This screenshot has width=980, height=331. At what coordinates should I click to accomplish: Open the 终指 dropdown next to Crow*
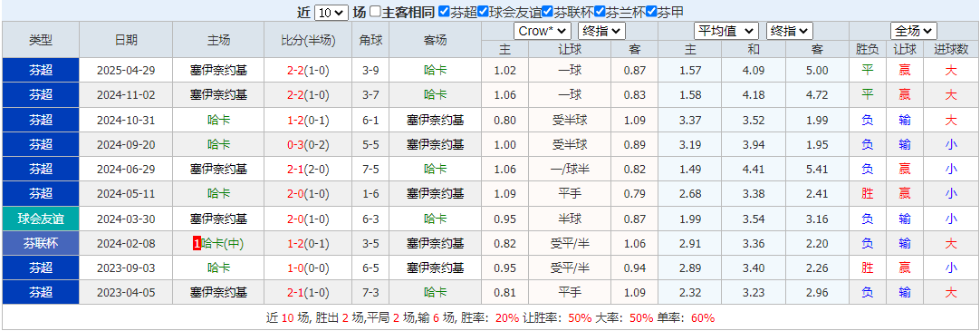point(601,31)
